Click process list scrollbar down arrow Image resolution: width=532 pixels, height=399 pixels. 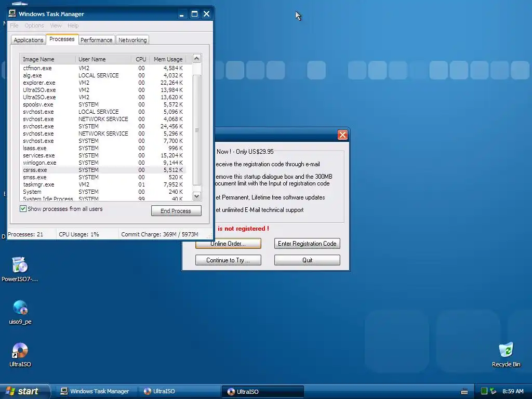click(x=197, y=196)
